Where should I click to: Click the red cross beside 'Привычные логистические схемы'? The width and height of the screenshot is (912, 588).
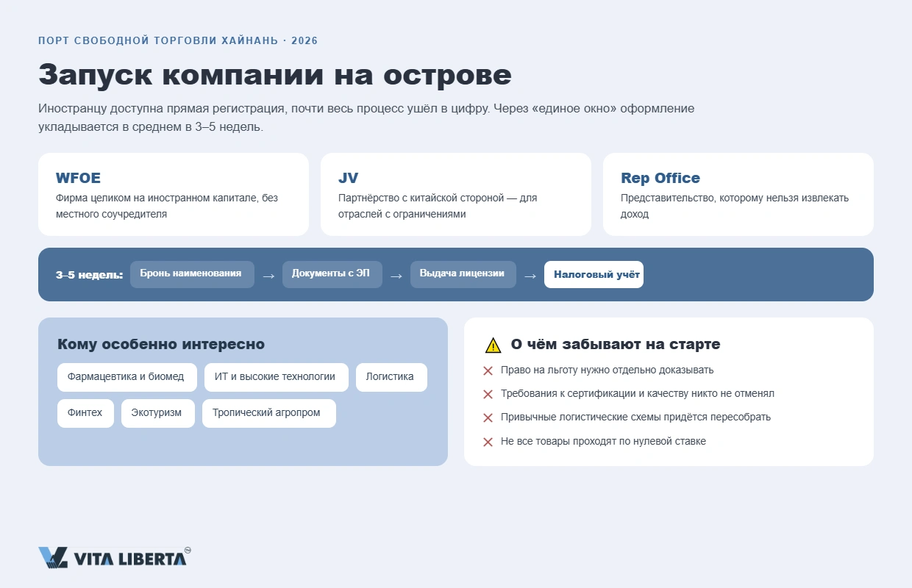point(488,417)
